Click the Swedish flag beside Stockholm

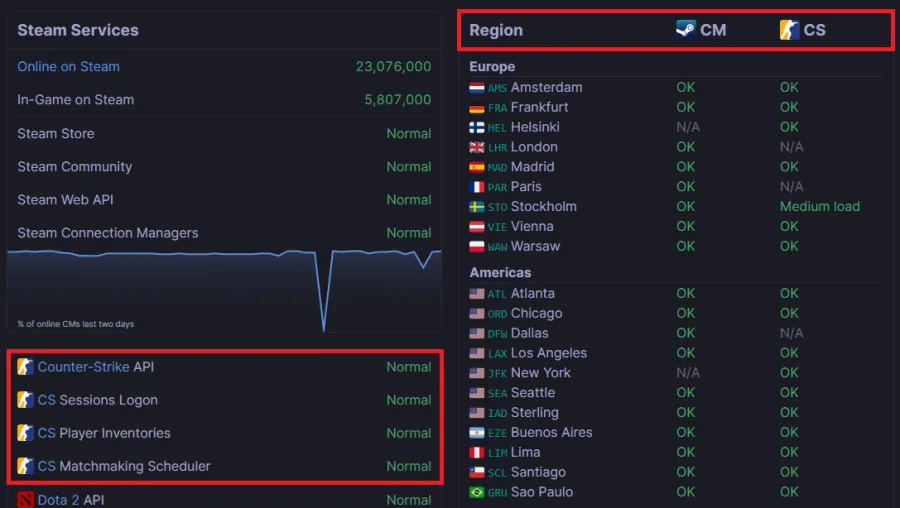pos(476,207)
